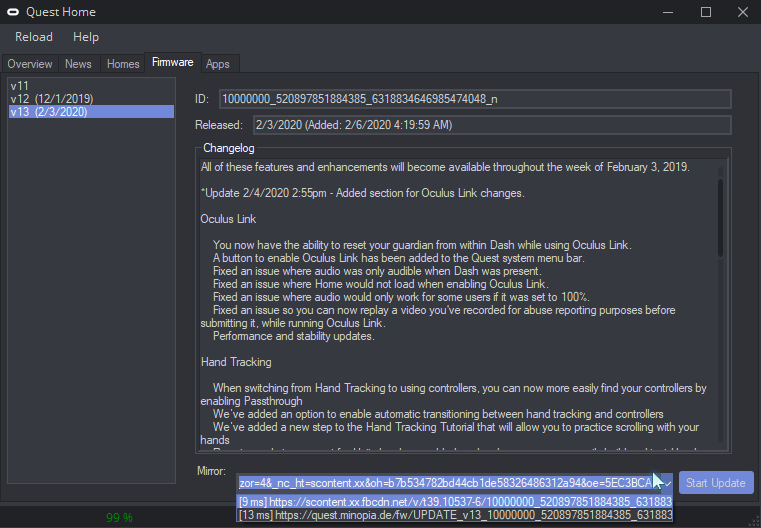Click the 'Mirror:' label
Image resolution: width=761 pixels, height=528 pixels.
[211, 471]
